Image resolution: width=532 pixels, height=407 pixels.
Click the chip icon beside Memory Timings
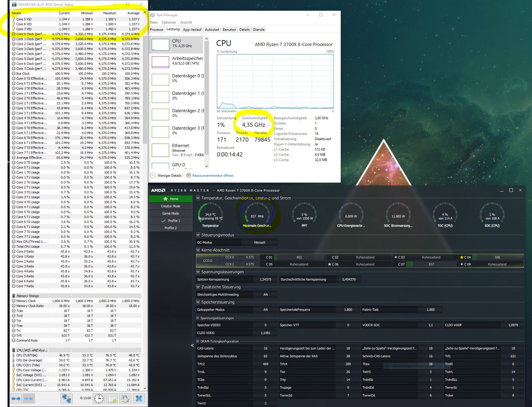pos(14,296)
